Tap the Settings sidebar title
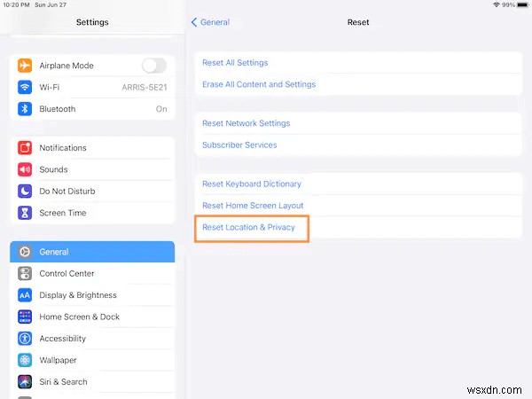The image size is (532, 399). coord(92,22)
